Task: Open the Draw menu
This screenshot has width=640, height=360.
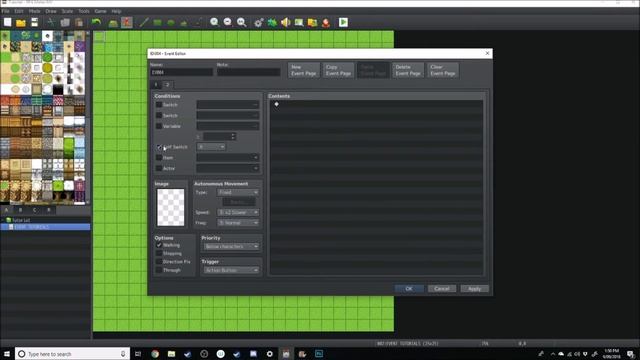Action: 51,11
